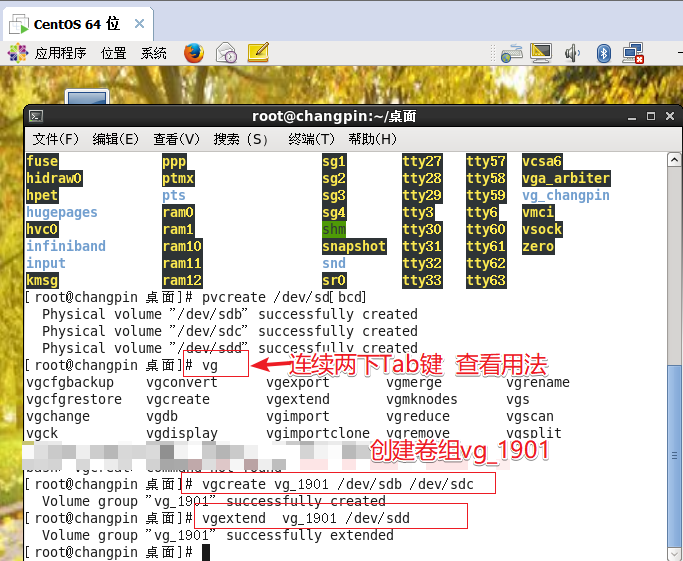This screenshot has width=683, height=561.
Task: Click the terminal title root@changpin:~/桌面
Action: (x=334, y=116)
